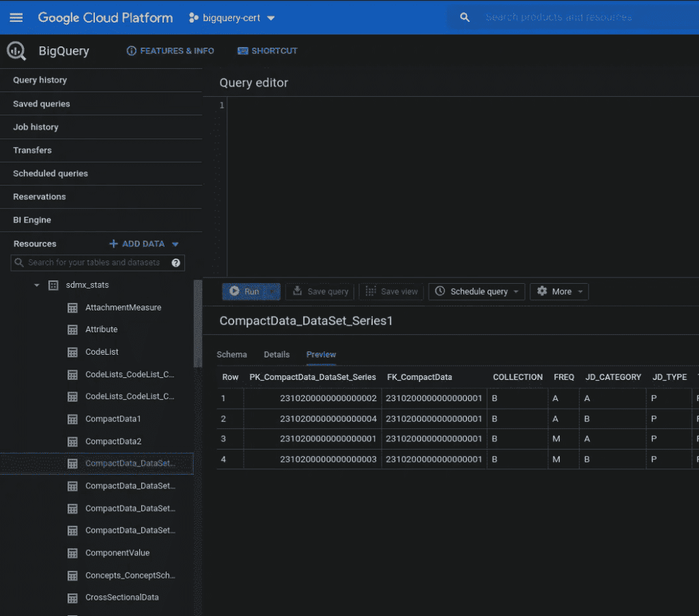Click cell value 2310200000000000004

coord(328,419)
